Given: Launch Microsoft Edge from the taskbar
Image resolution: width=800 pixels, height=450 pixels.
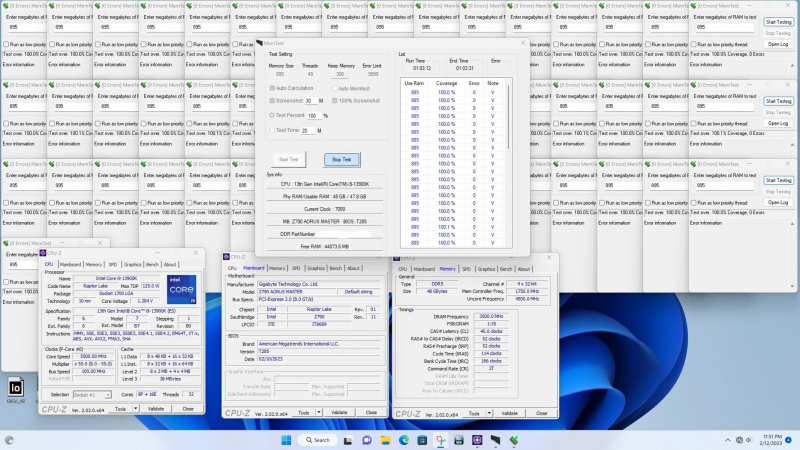Looking at the screenshot, I should tap(405, 440).
